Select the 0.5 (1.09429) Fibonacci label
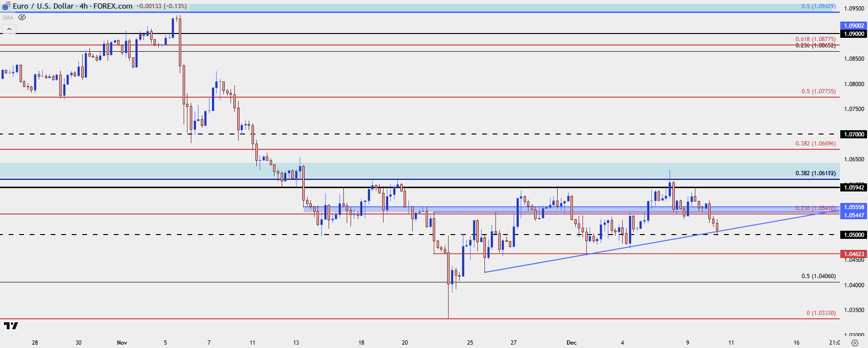 (818, 6)
